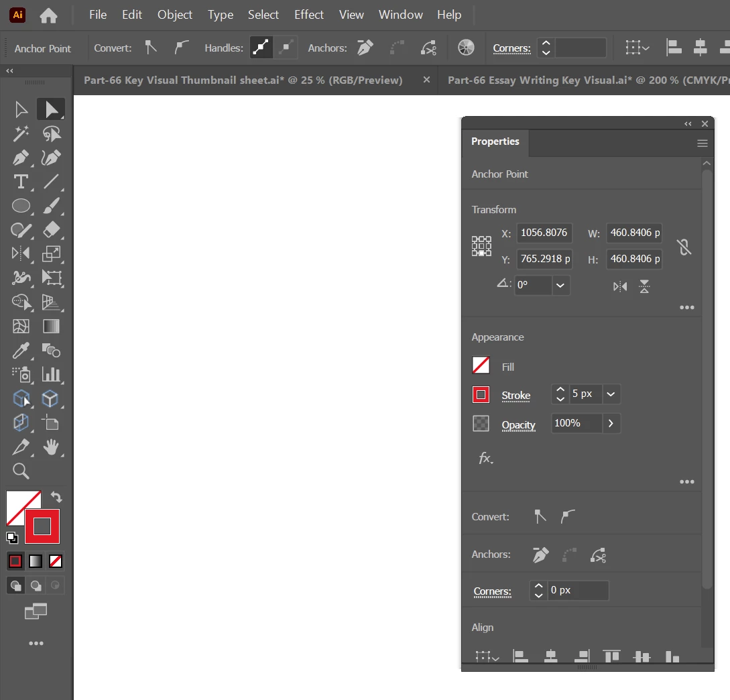Go to the Illustrator Home screen

click(x=48, y=15)
